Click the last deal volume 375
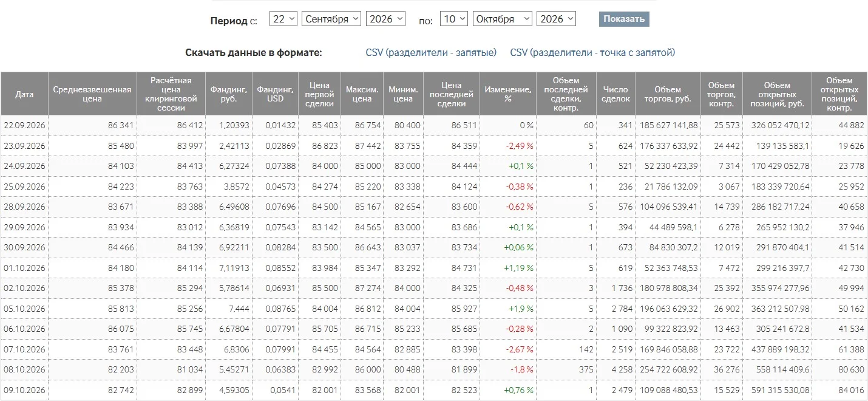The height and width of the screenshot is (401, 868). (586, 369)
